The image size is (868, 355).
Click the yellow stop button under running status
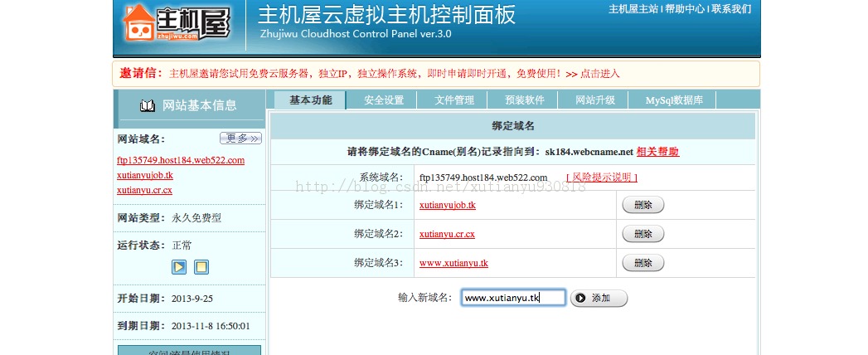(201, 268)
